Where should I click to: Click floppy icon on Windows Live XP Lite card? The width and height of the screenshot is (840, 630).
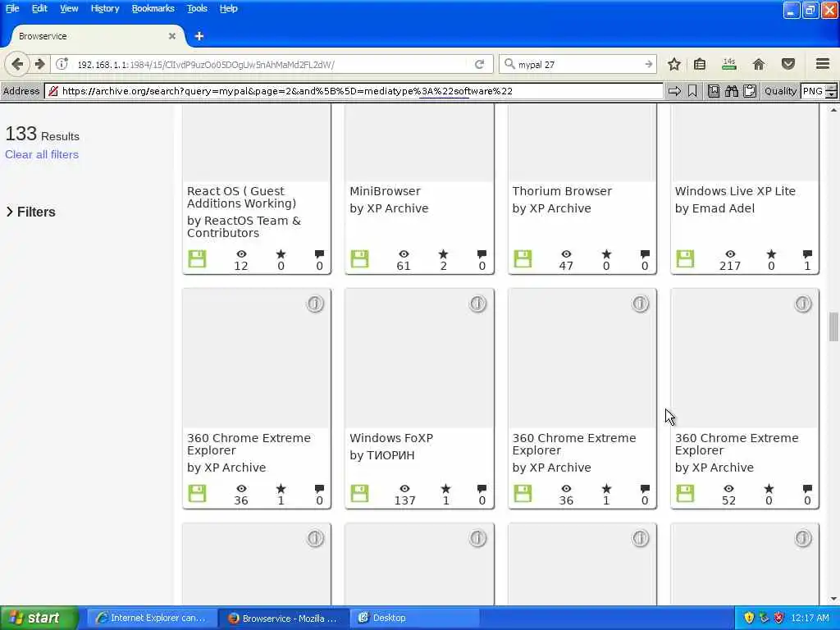(685, 259)
